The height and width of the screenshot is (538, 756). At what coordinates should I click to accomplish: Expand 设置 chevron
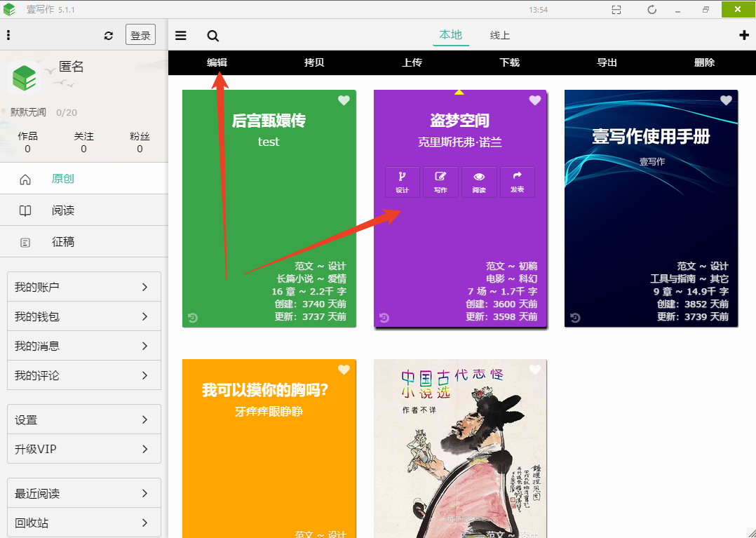tap(144, 419)
